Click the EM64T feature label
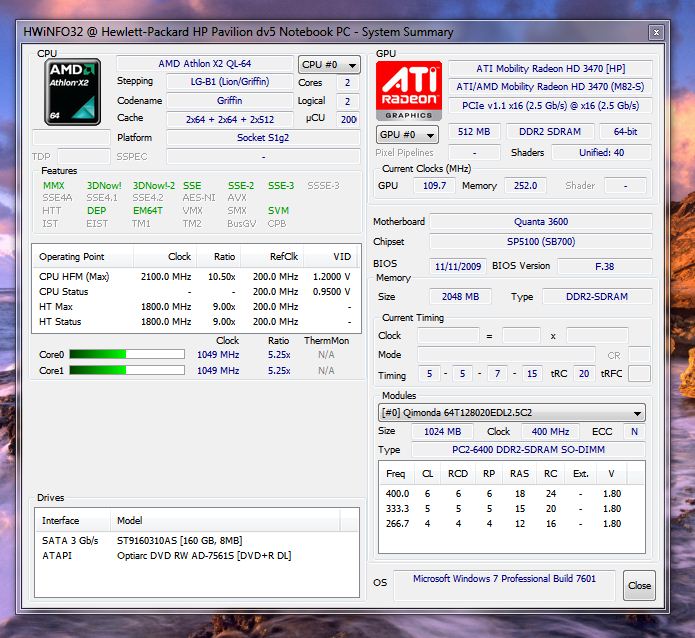 [148, 211]
